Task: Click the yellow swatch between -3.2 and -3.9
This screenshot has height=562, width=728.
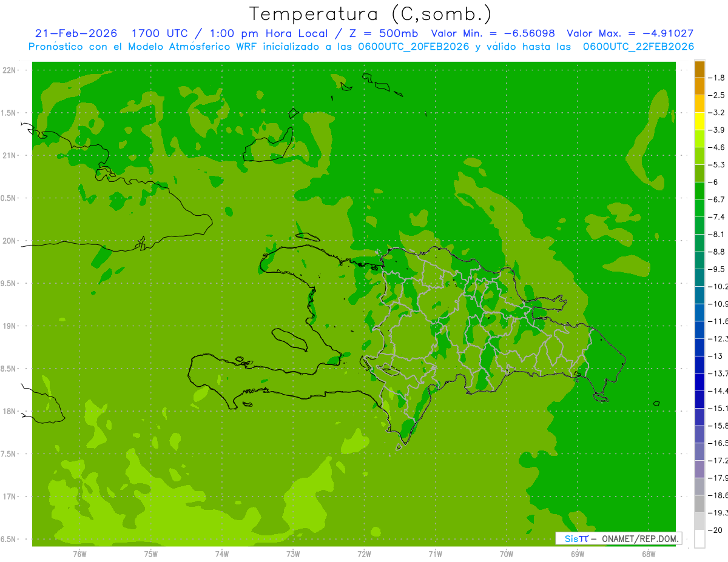Action: (699, 121)
